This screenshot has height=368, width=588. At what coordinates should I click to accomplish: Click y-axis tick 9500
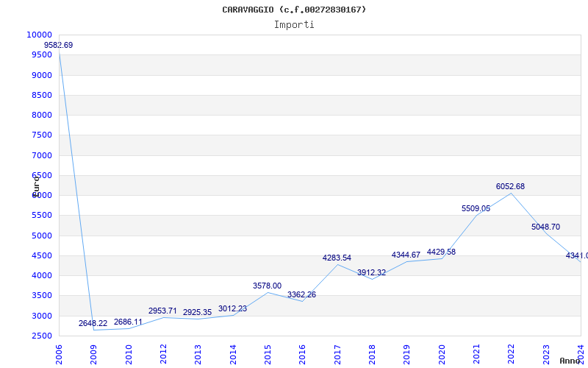tap(42, 54)
